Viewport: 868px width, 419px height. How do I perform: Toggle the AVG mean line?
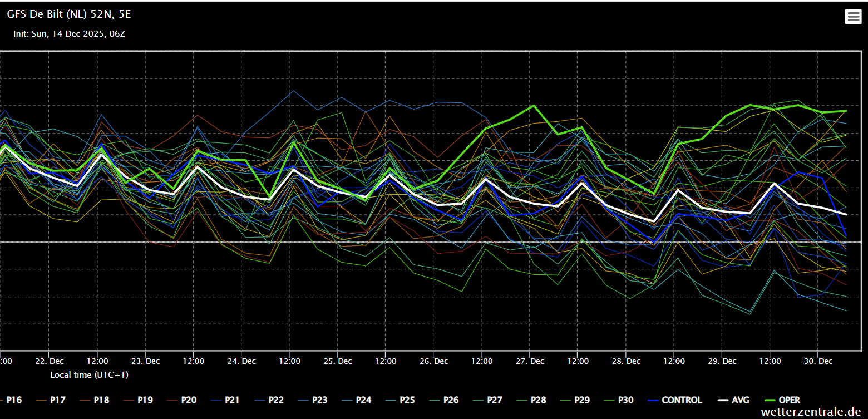[732, 400]
